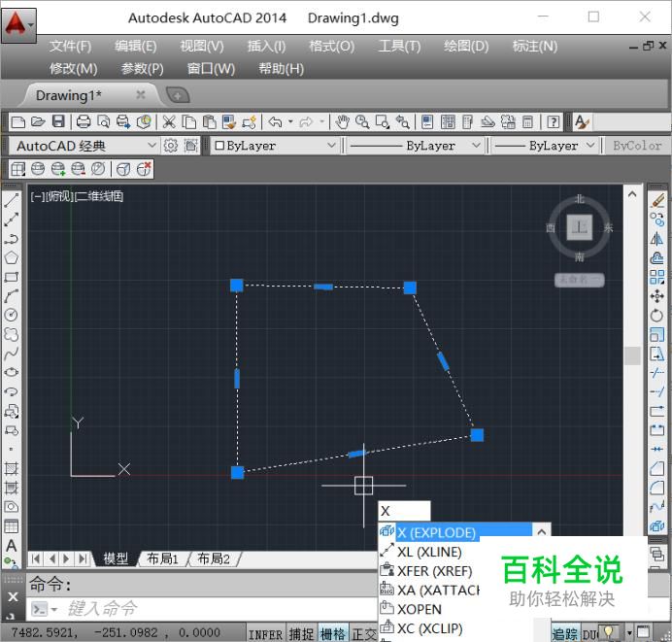Choose XL (XLINE) from the suggestion list

click(x=429, y=552)
